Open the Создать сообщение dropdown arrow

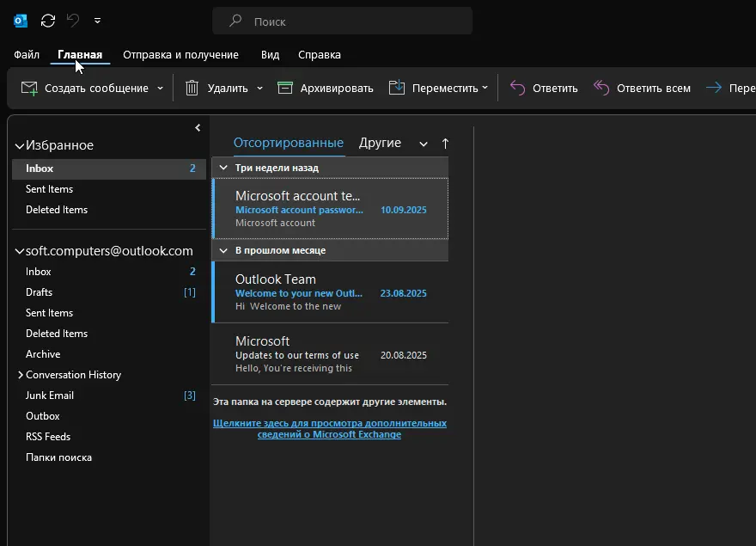[160, 89]
